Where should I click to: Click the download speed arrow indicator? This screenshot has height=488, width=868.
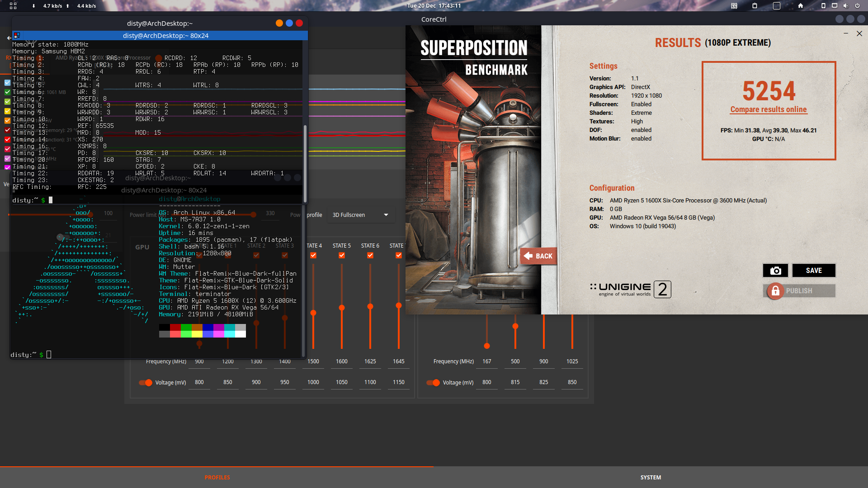point(33,6)
